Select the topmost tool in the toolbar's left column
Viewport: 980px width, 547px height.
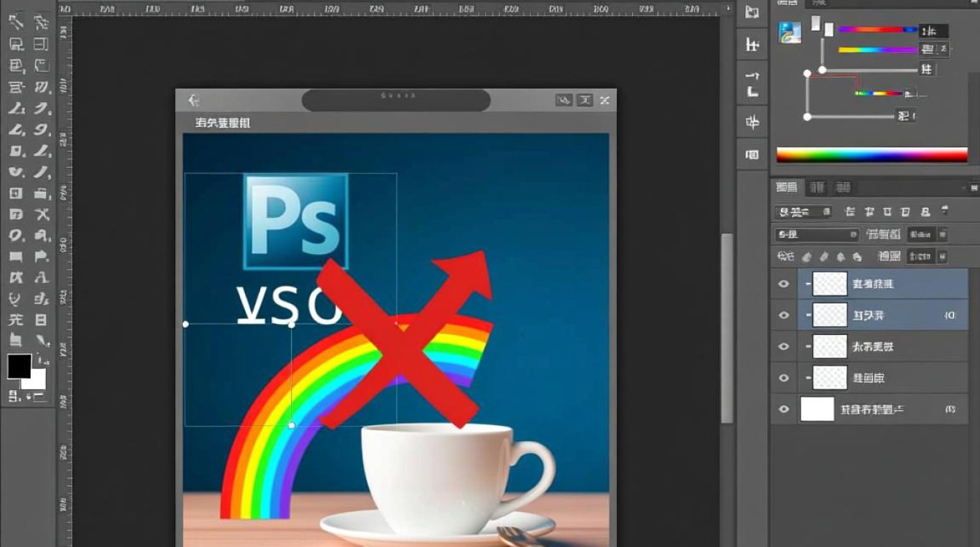[15, 22]
